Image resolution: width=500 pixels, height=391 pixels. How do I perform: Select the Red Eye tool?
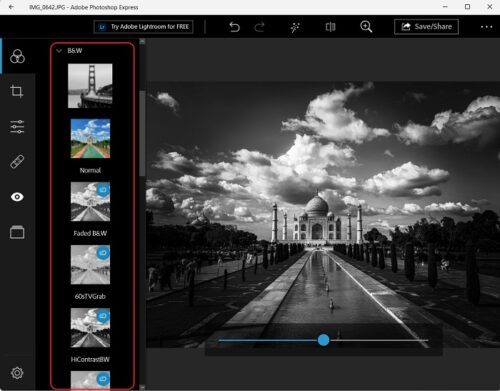coord(17,197)
